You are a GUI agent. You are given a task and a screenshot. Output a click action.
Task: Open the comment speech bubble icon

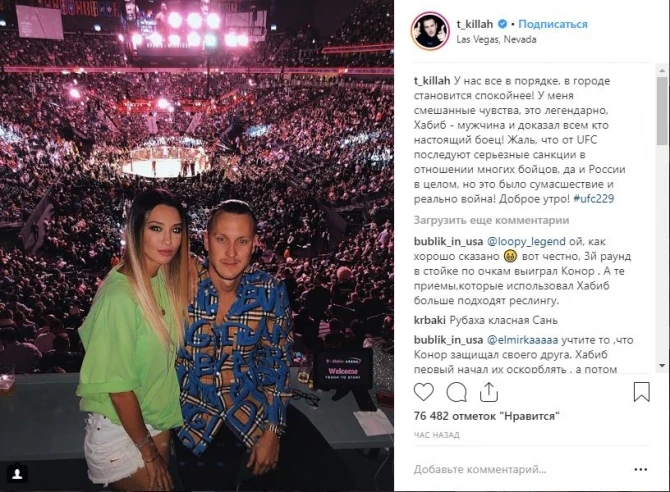456,392
